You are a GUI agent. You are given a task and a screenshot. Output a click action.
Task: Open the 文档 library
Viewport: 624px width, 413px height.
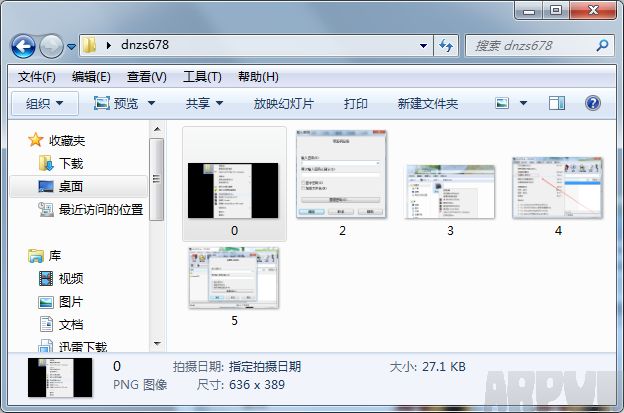click(71, 325)
